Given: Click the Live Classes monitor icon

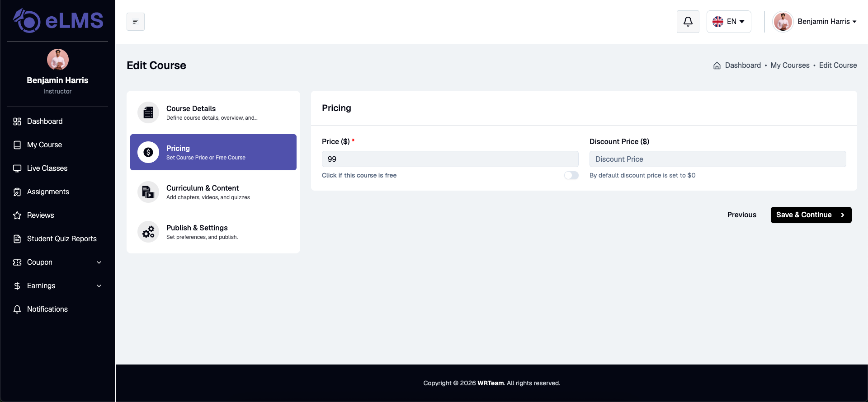Looking at the screenshot, I should click(x=17, y=168).
